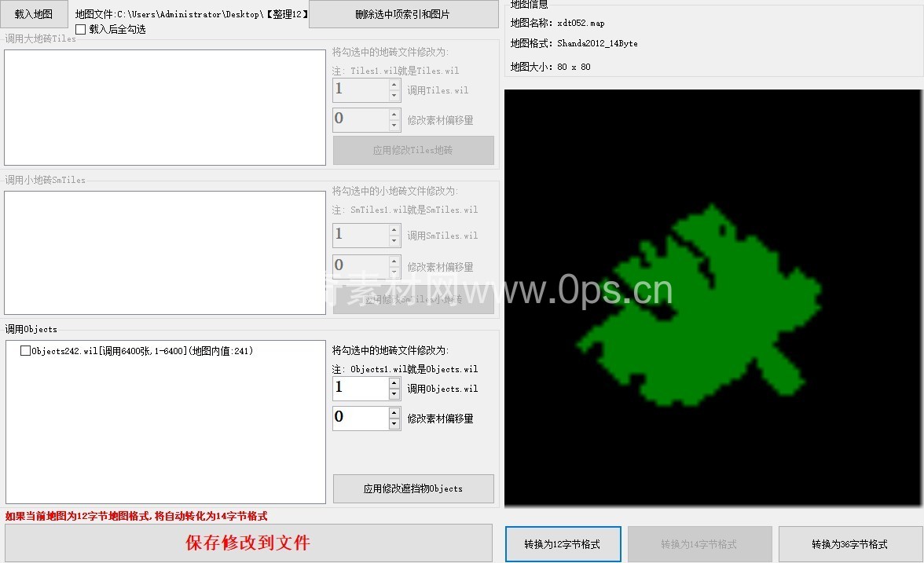
Task: Increase 调用Objects.wil value with up arrow
Action: [394, 382]
